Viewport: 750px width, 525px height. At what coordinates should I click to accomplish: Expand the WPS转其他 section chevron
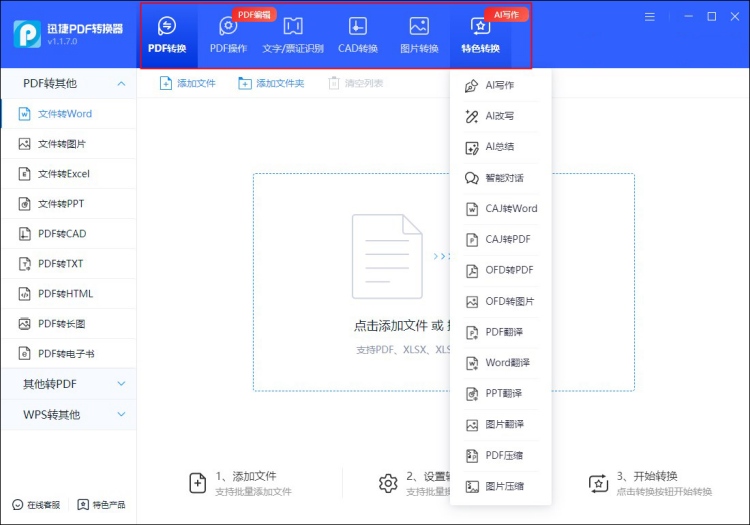pyautogui.click(x=121, y=414)
